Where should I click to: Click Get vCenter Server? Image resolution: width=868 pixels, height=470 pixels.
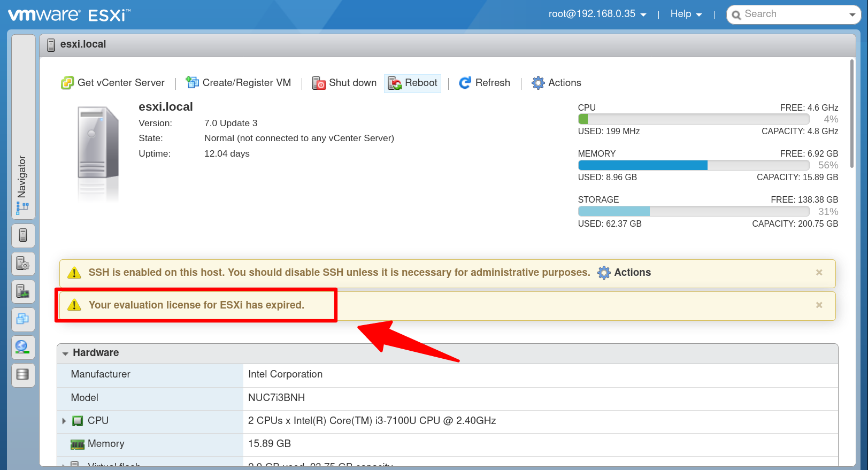(x=113, y=83)
